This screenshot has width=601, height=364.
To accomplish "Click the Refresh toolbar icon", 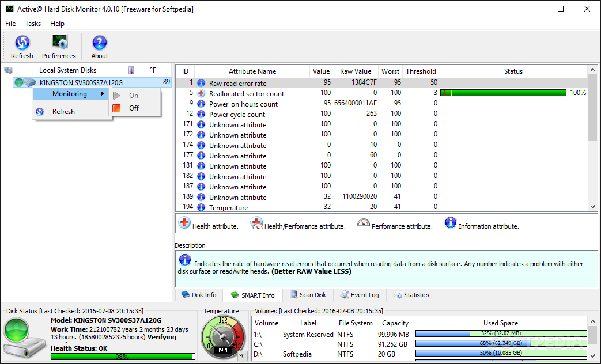I will tap(22, 43).
